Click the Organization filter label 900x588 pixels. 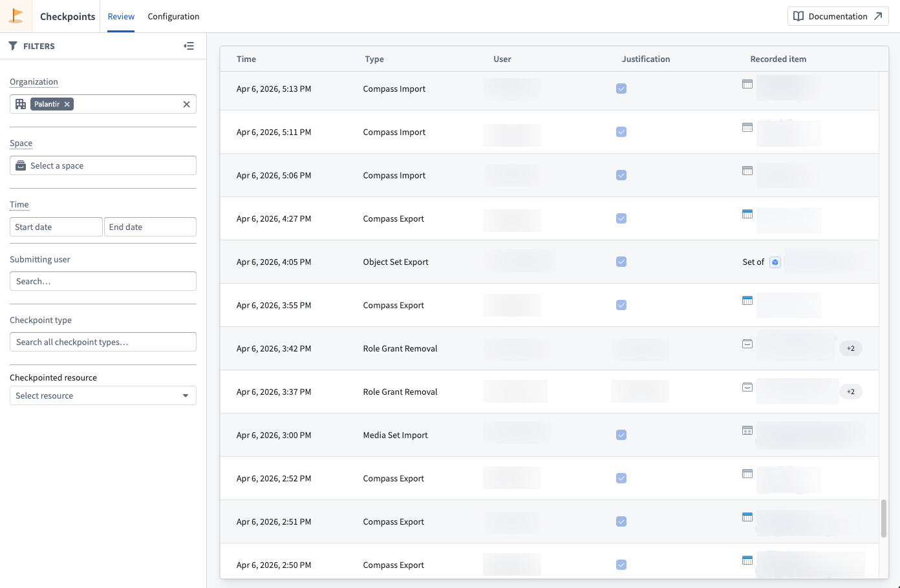(34, 81)
